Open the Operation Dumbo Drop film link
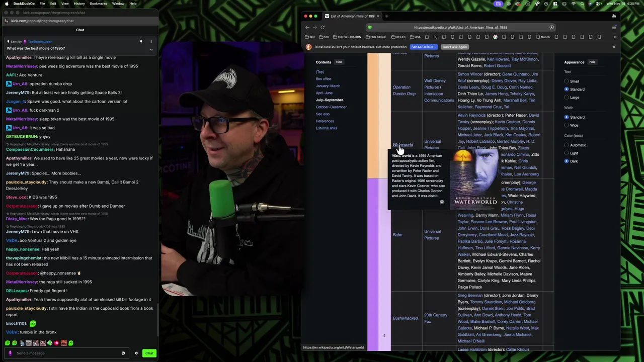This screenshot has width=644, height=362. click(x=404, y=90)
